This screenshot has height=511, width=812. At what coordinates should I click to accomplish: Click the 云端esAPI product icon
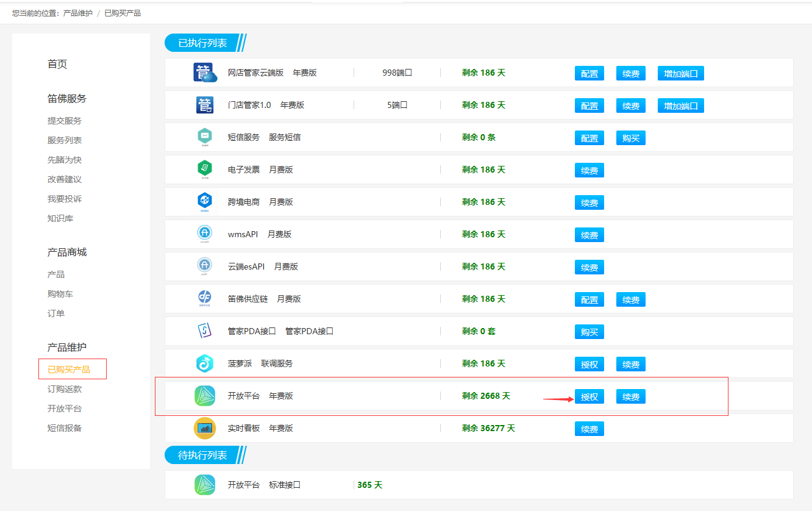click(x=205, y=266)
